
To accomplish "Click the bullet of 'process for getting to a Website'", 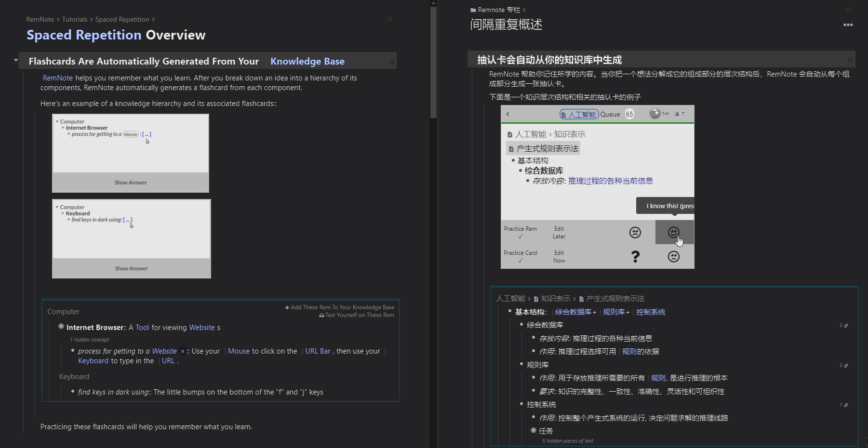I will coord(73,351).
